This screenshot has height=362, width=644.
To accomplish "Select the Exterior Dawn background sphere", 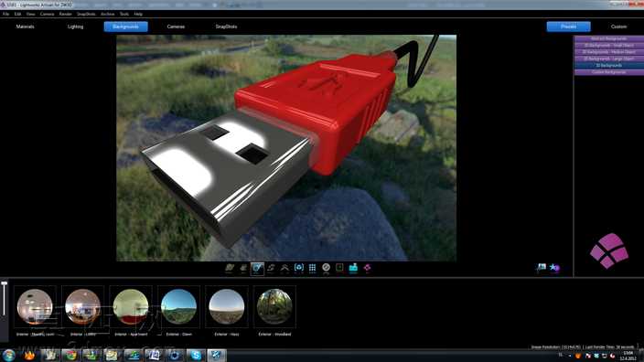I will pyautogui.click(x=178, y=306).
